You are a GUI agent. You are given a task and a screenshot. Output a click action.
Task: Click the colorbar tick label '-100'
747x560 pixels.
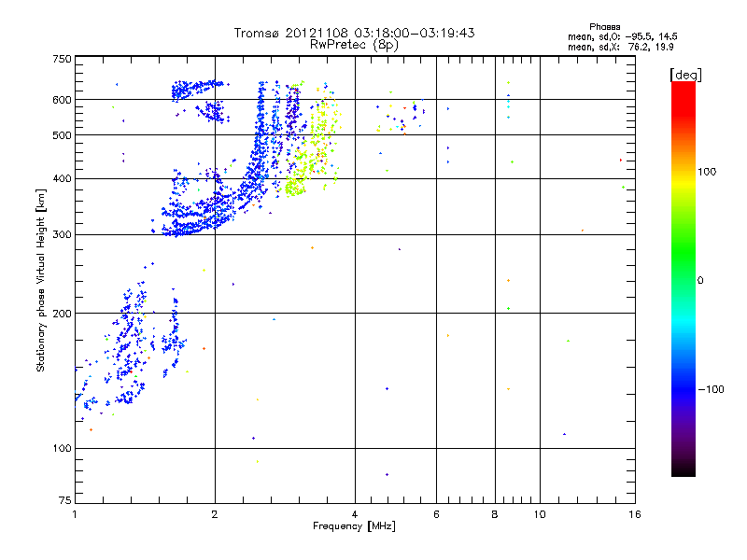pyautogui.click(x=711, y=389)
